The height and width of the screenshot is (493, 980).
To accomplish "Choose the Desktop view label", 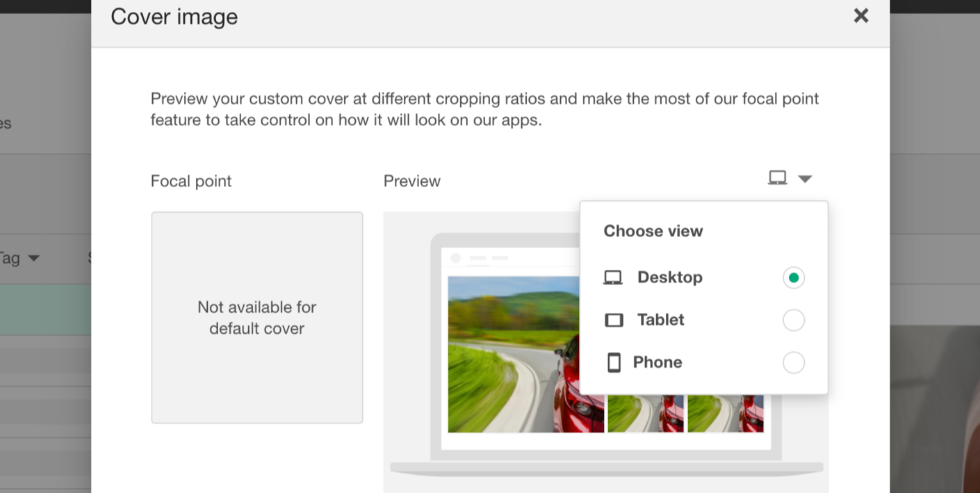I will pos(670,277).
